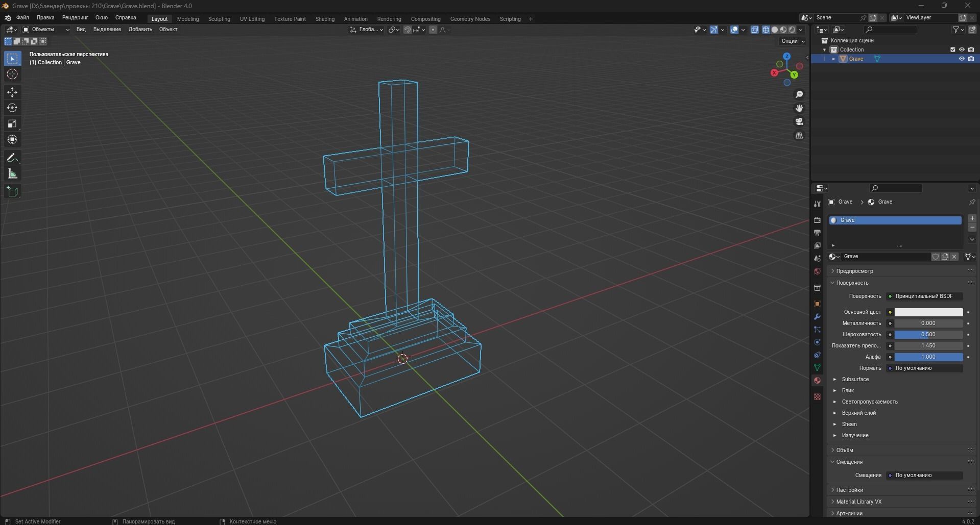Switch to the UV Editing workspace tab
The width and height of the screenshot is (980, 525).
click(252, 19)
